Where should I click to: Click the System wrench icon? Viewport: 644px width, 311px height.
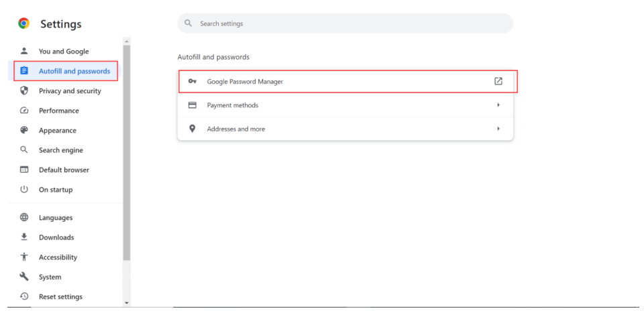coord(24,277)
